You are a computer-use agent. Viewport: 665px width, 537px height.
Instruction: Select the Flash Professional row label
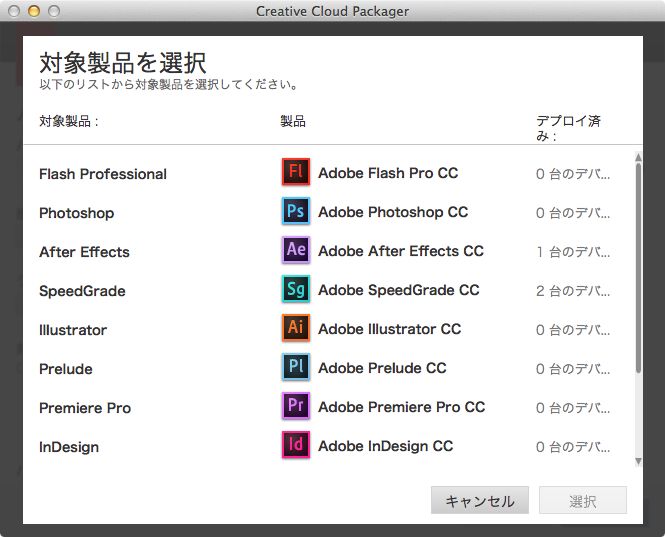(x=103, y=174)
